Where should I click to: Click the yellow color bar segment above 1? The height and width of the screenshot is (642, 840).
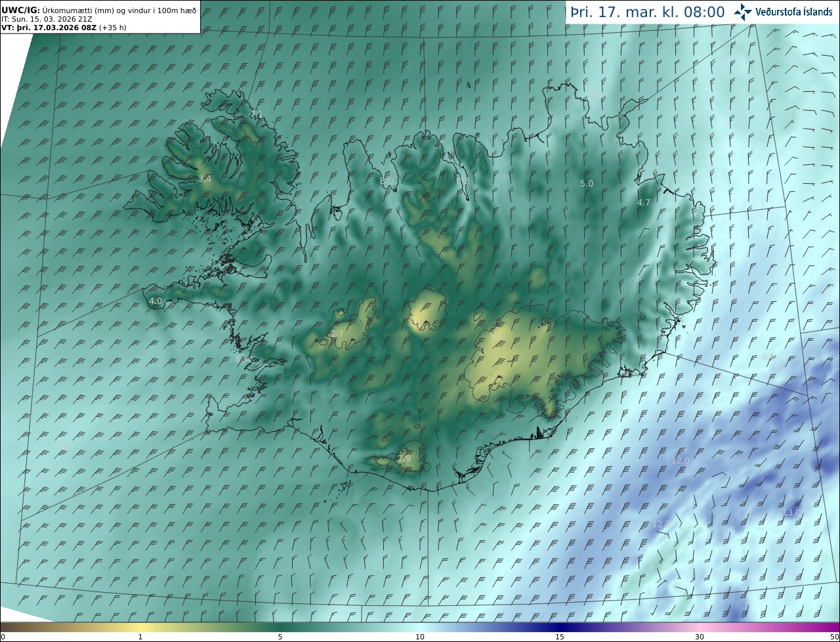(x=140, y=626)
